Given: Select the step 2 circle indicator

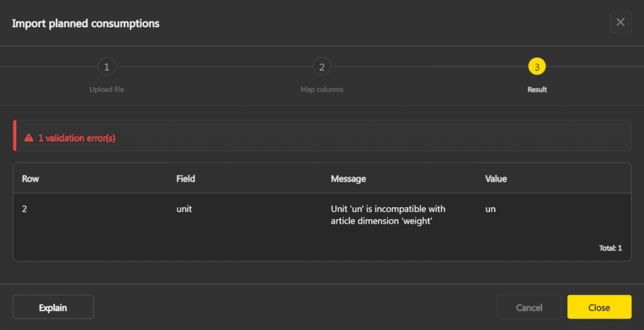Looking at the screenshot, I should [x=322, y=67].
